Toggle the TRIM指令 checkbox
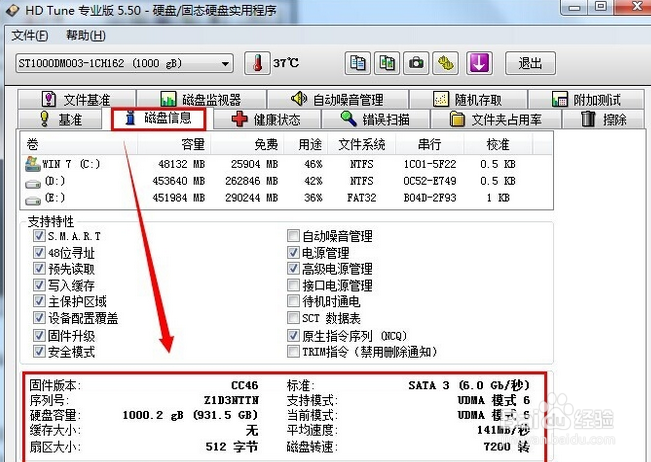The width and height of the screenshot is (651, 462). click(293, 352)
